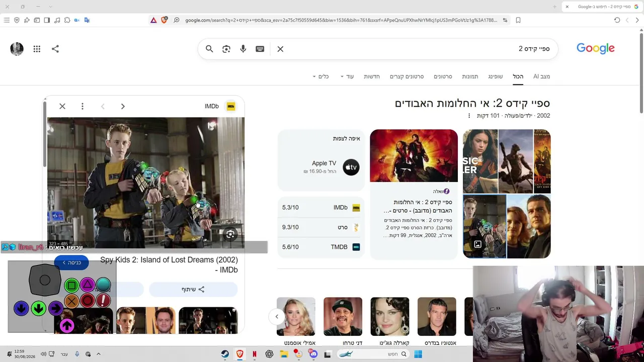The height and width of the screenshot is (362, 644).
Task: Select cast member דני טרחו
Action: [343, 322]
